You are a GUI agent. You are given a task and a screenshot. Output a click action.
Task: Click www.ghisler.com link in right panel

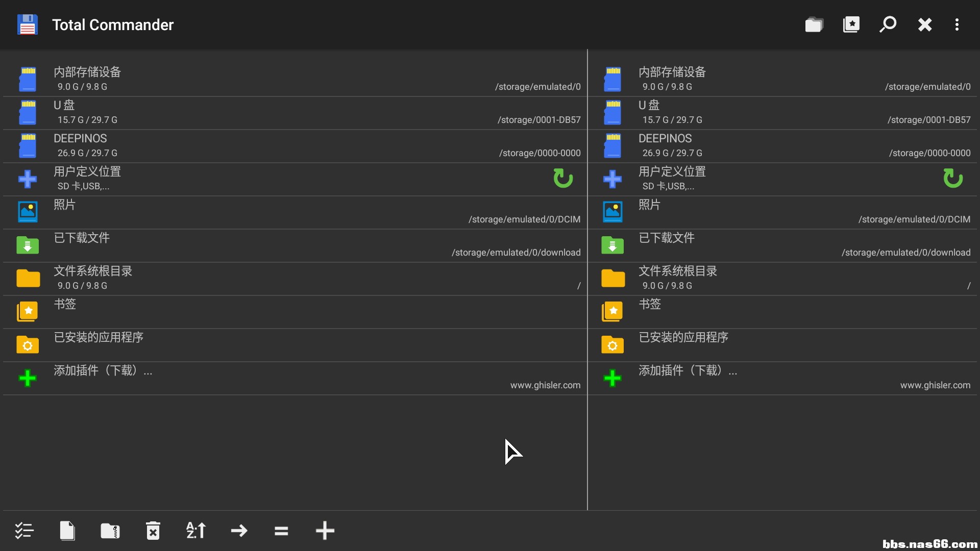pyautogui.click(x=935, y=385)
